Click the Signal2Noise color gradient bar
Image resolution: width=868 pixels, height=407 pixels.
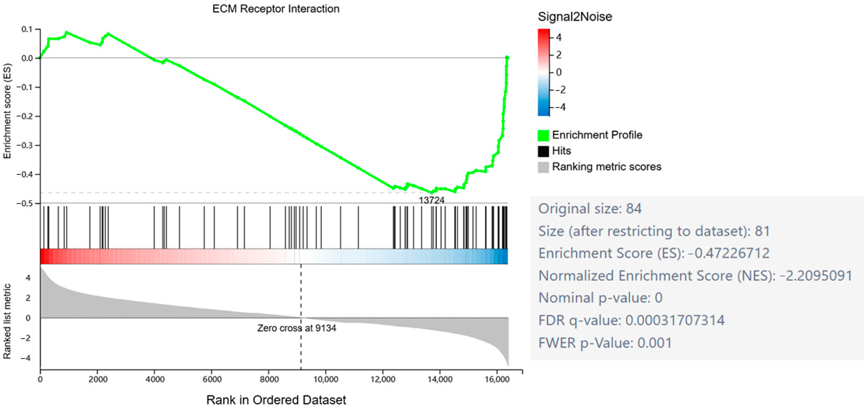(543, 72)
